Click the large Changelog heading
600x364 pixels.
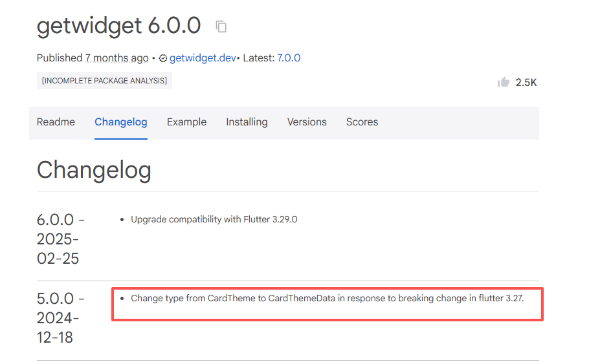[x=94, y=170]
